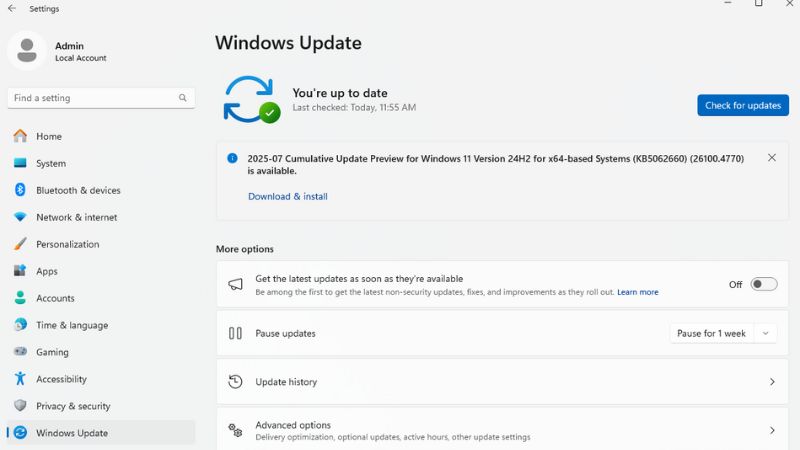
Task: Go to Bluetooth & devices
Action: pos(101,190)
